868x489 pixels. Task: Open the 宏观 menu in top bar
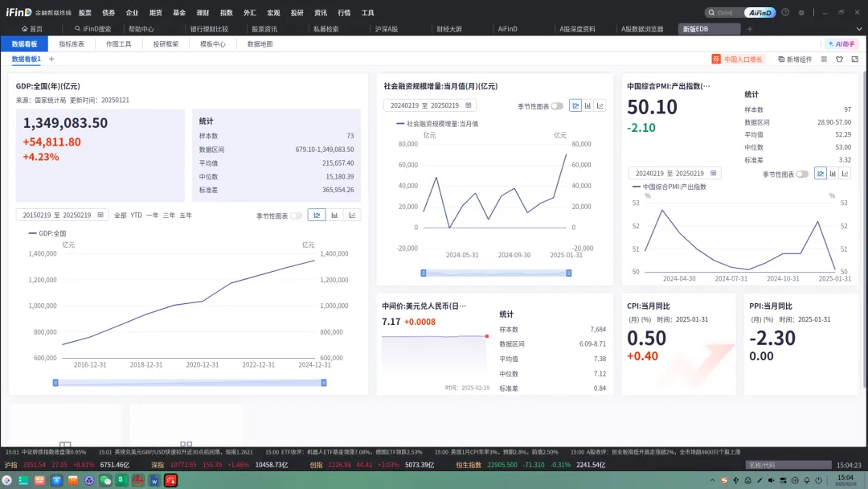(273, 13)
